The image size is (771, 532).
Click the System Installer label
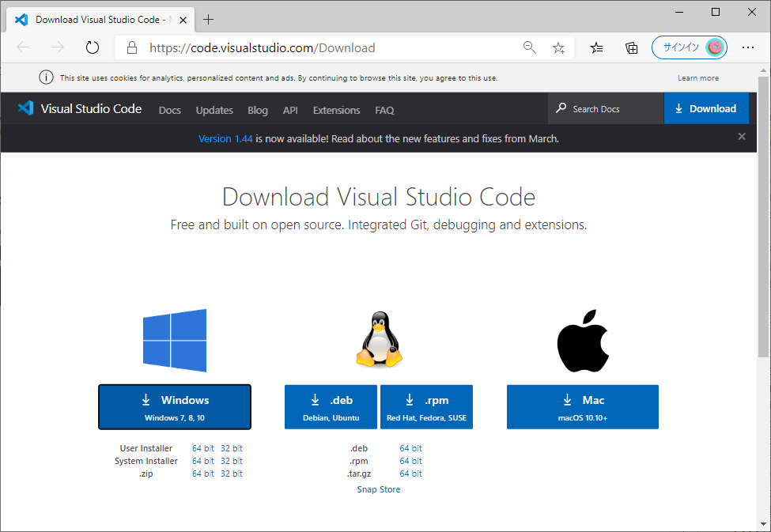[x=146, y=461]
